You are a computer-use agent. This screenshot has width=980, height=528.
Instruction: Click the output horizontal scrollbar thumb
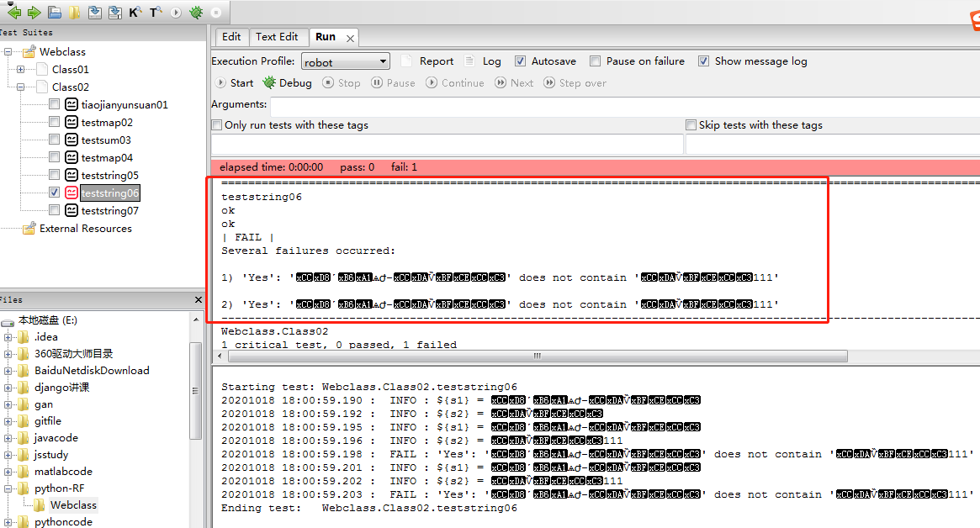538,356
